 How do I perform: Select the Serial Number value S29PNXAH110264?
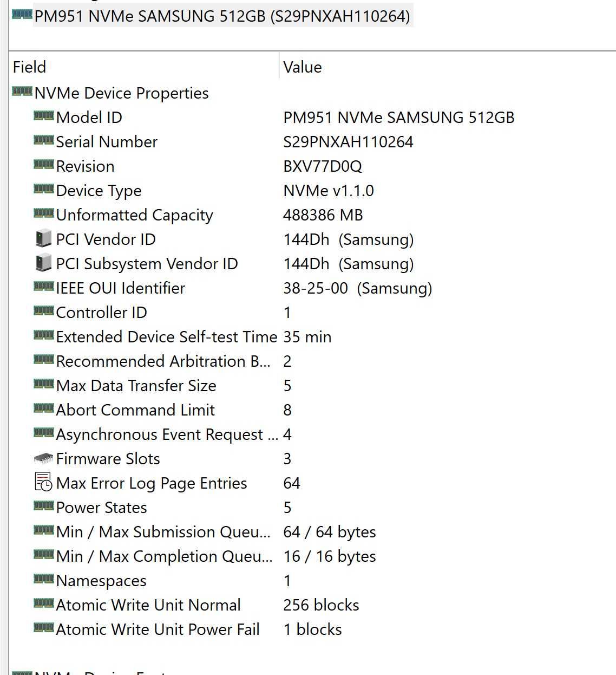click(x=348, y=142)
